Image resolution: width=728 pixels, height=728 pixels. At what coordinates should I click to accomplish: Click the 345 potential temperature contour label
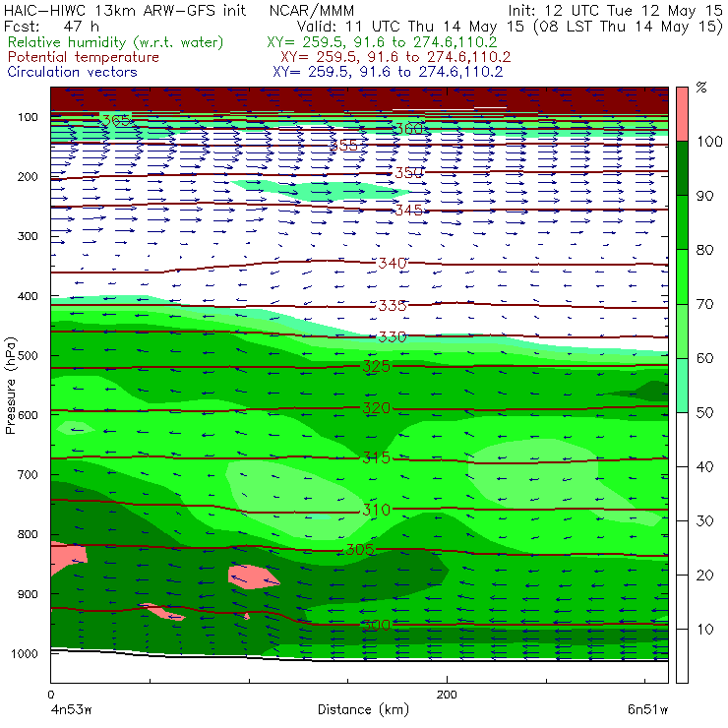coord(409,211)
